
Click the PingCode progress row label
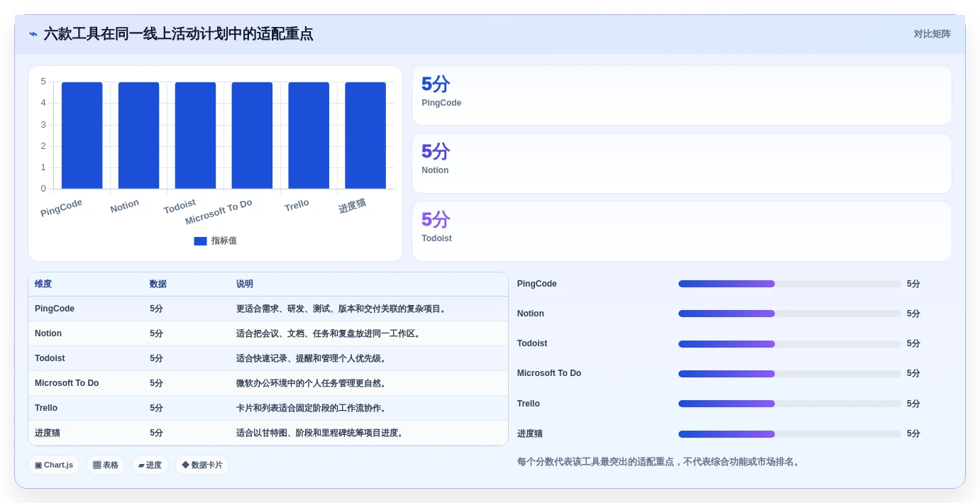(x=536, y=284)
